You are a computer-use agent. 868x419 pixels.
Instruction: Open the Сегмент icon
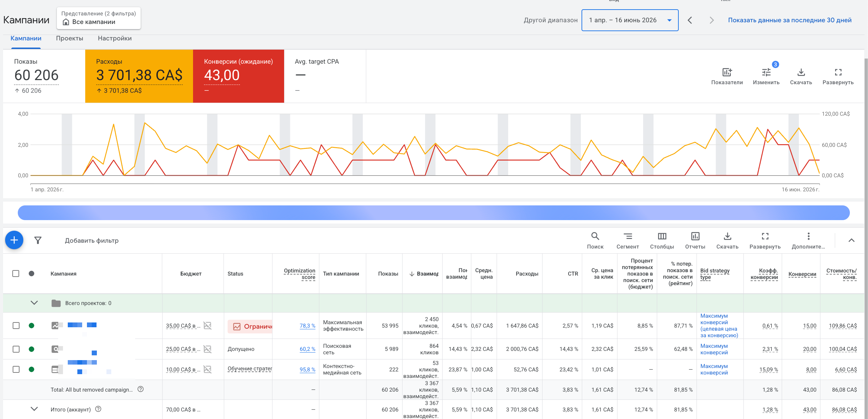[x=627, y=236]
